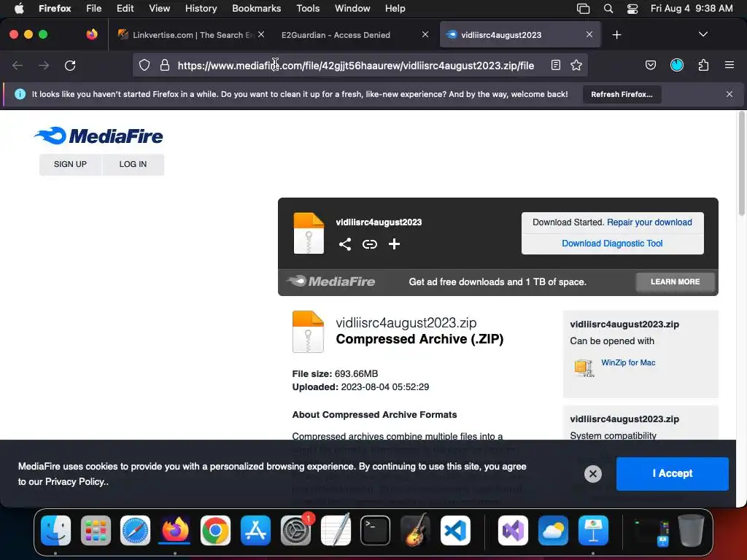Click the share icon under vidliisrc4august2023

pyautogui.click(x=345, y=244)
